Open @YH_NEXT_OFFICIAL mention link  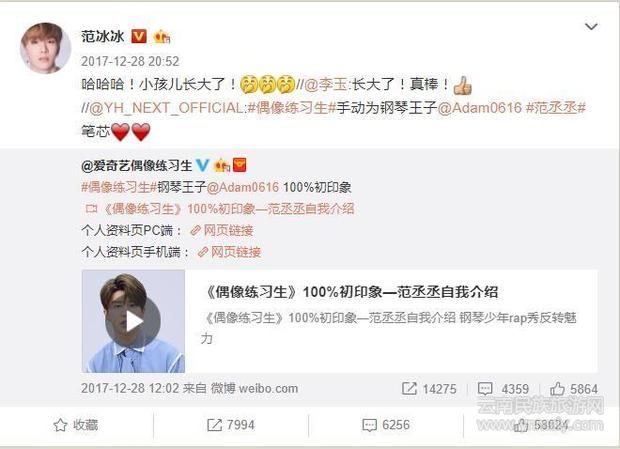[x=167, y=108]
